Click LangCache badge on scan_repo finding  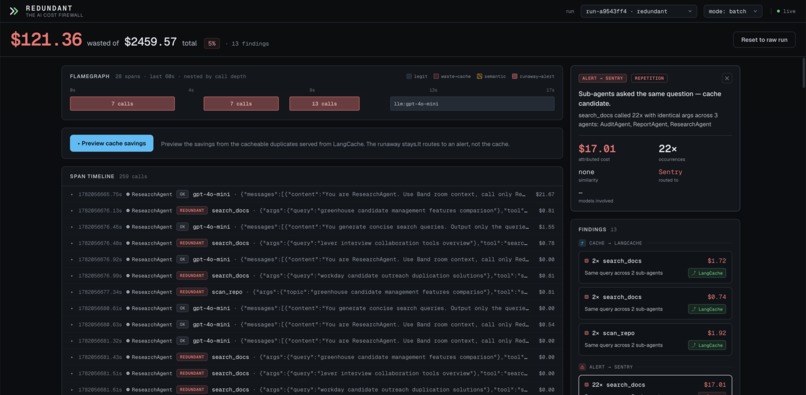tap(707, 345)
